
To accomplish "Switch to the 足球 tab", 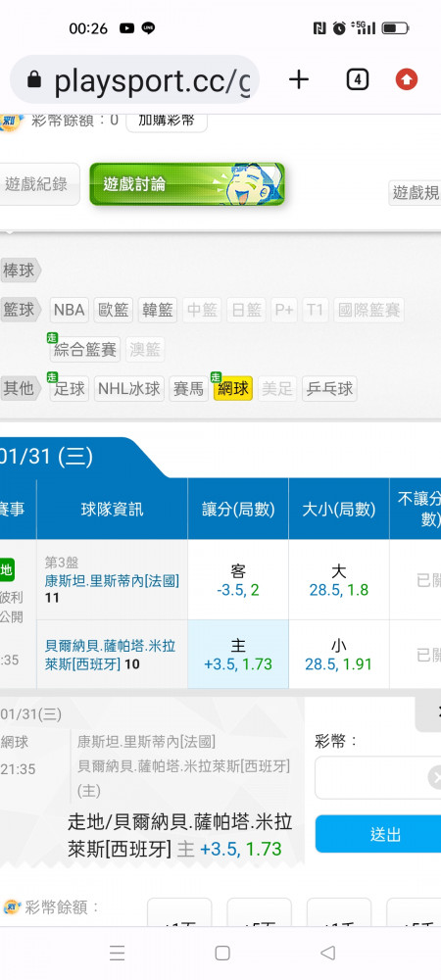I will pyautogui.click(x=70, y=389).
